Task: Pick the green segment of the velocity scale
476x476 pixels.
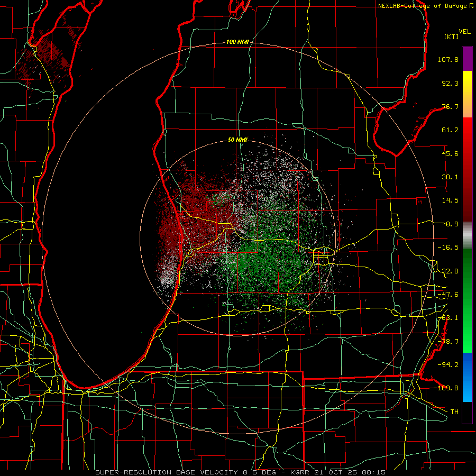Action: click(467, 301)
